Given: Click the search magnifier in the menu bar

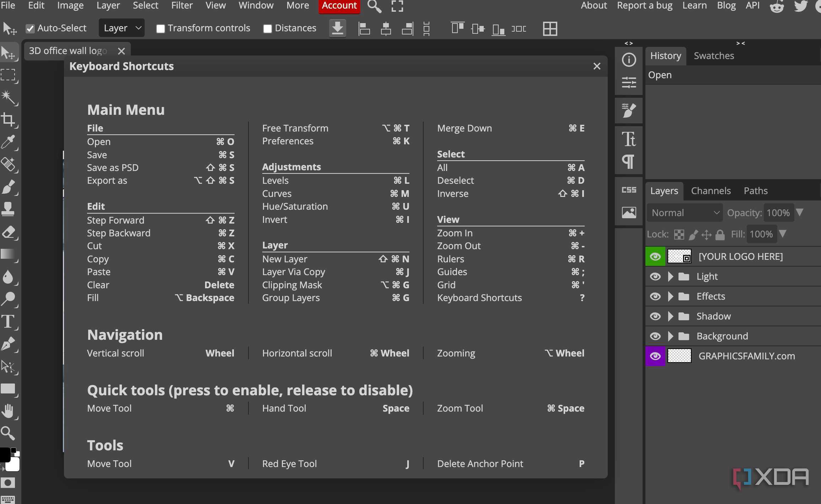Looking at the screenshot, I should [374, 6].
